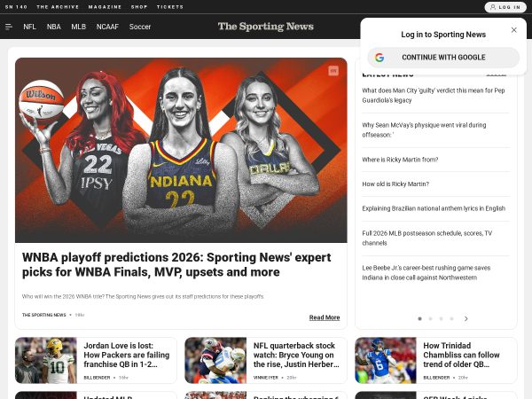Viewport: 532px width, 399px height.
Task: Click Bill Bender byline on Jordan Love article
Action: coord(97,378)
